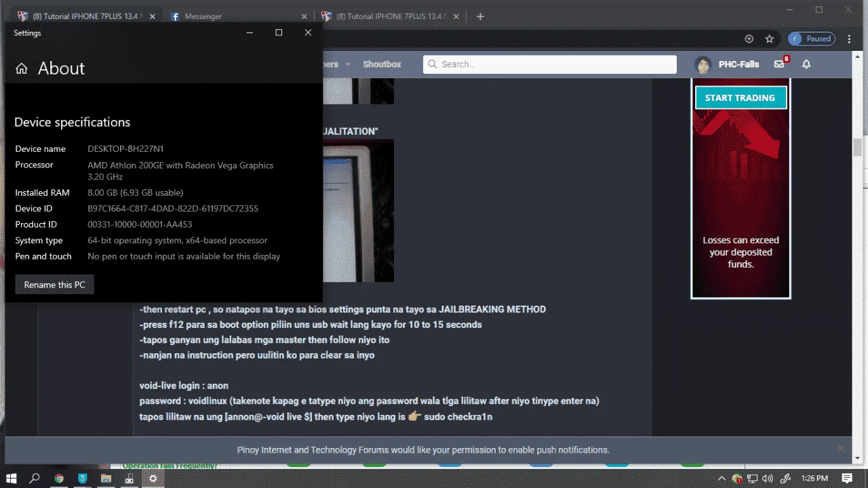Click the browser page vertical scrollbar
The width and height of the screenshot is (868, 488).
click(x=857, y=147)
